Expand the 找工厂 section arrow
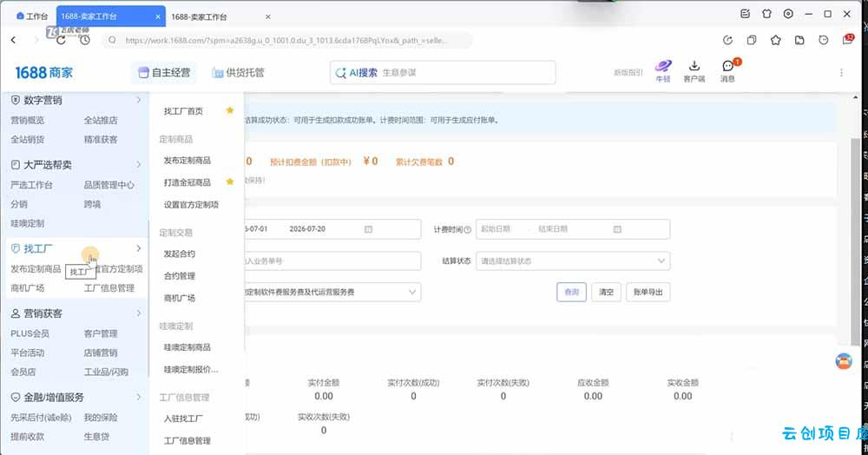The image size is (868, 455). pos(139,248)
